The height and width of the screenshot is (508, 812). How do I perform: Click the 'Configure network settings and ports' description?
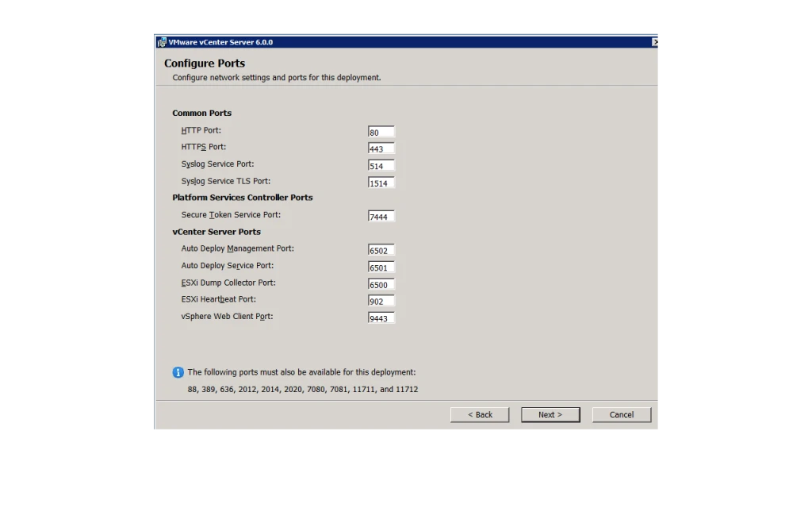point(277,77)
